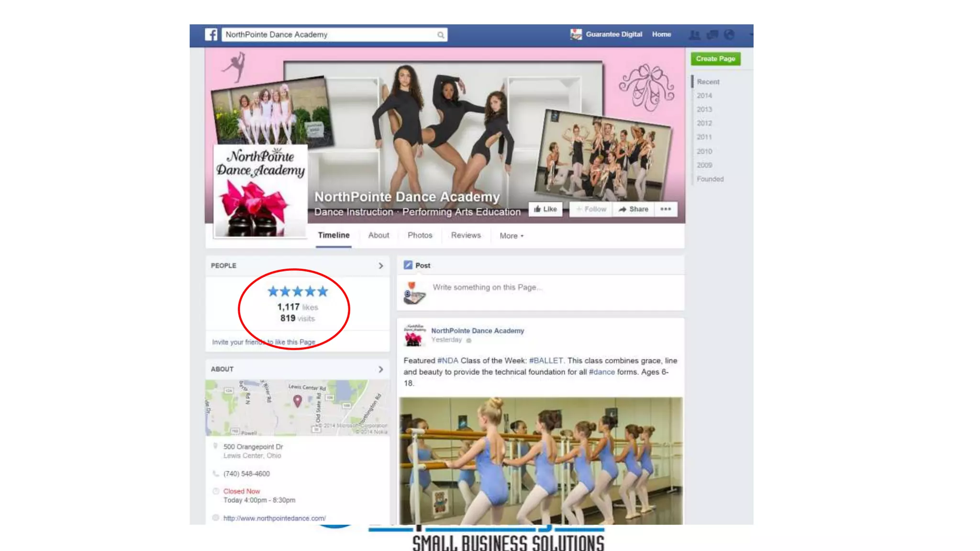This screenshot has width=980, height=551.
Task: Open messages icon in top bar
Action: [713, 34]
